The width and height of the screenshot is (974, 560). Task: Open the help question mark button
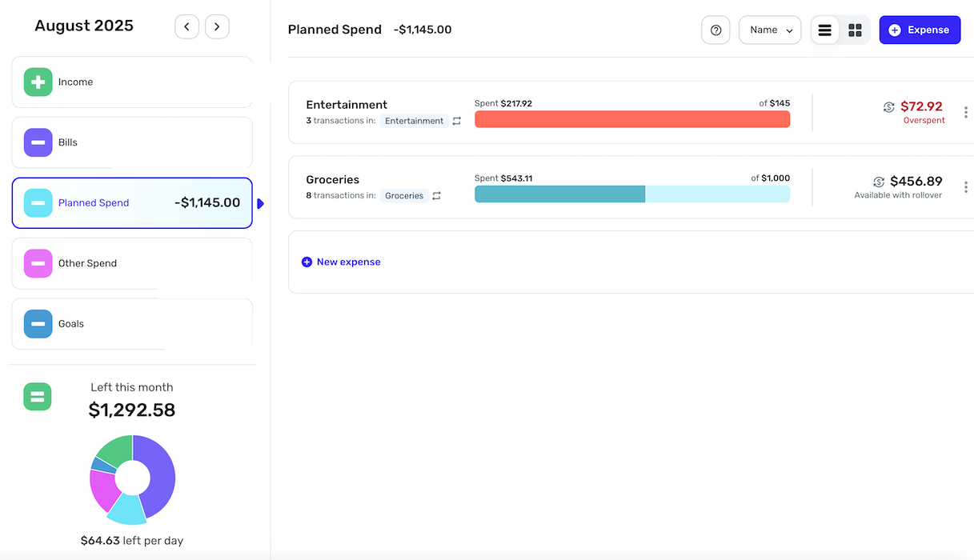(715, 30)
